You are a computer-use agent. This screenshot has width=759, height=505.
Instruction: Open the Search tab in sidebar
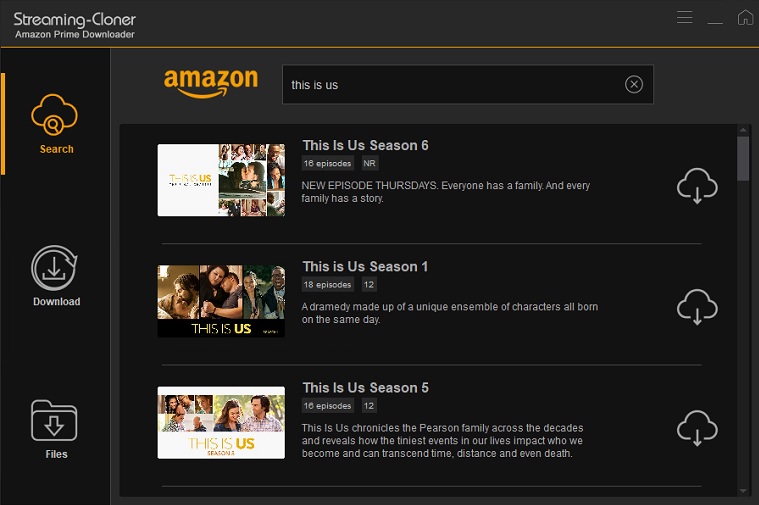[x=55, y=124]
